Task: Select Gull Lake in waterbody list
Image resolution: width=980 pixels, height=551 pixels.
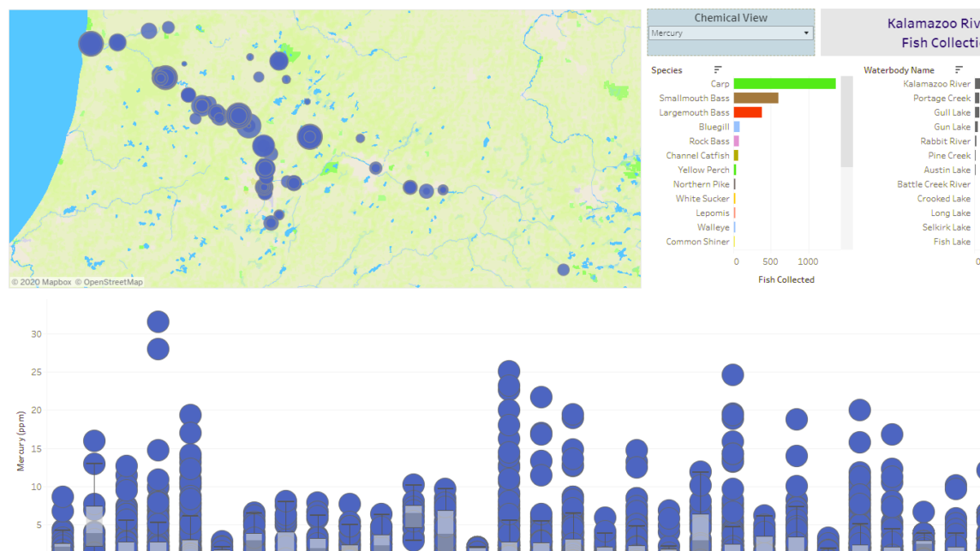Action: (952, 112)
